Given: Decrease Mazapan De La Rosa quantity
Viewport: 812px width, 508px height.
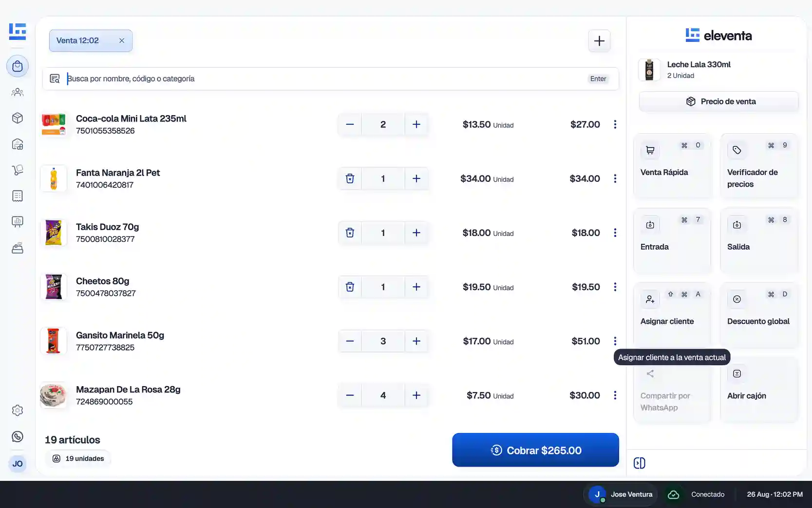Looking at the screenshot, I should pyautogui.click(x=350, y=395).
